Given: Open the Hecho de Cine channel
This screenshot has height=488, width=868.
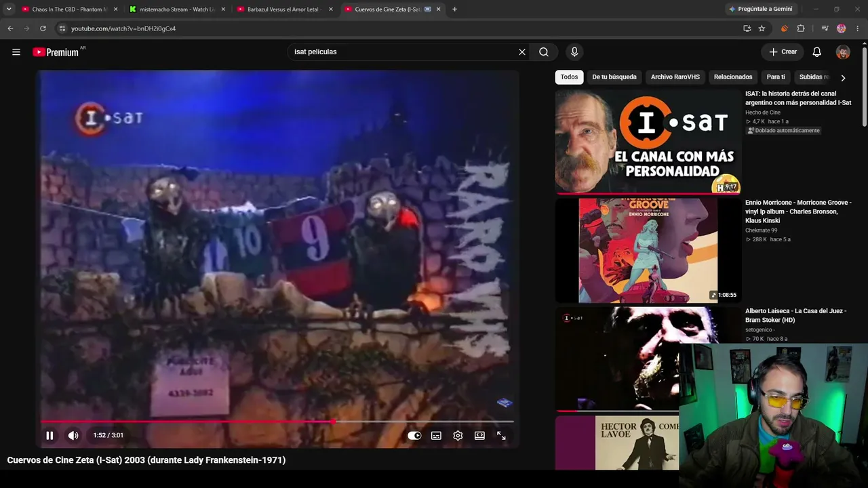Looking at the screenshot, I should coord(763,113).
